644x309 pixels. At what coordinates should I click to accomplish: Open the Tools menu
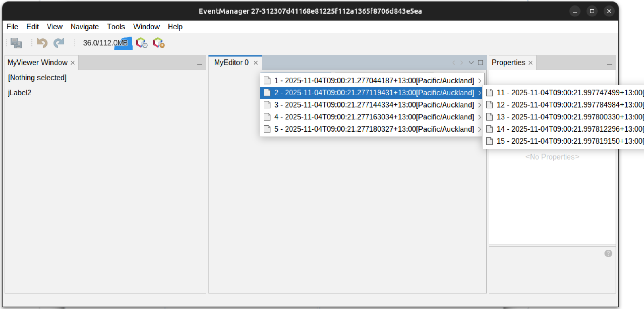(116, 27)
